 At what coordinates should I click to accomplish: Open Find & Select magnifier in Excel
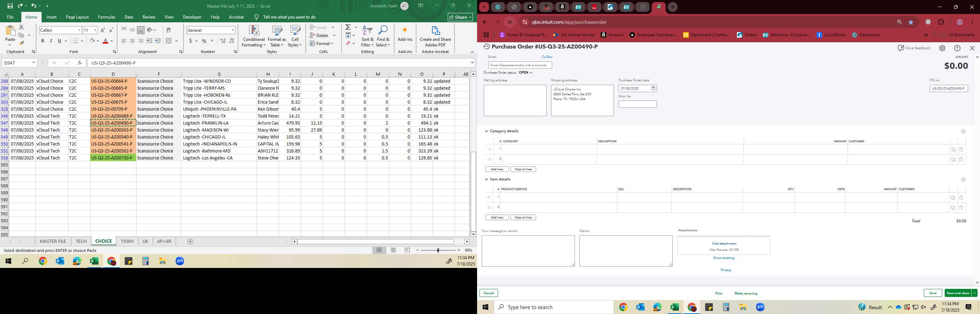(383, 36)
